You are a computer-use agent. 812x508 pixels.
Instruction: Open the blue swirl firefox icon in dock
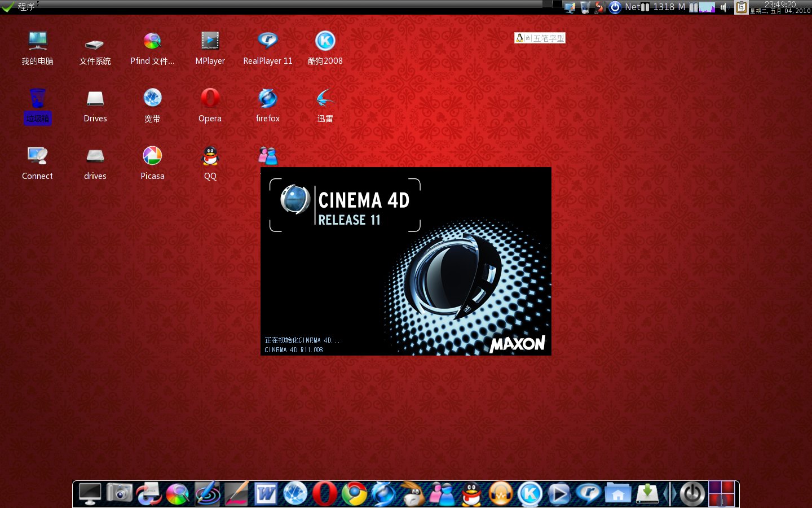point(383,494)
